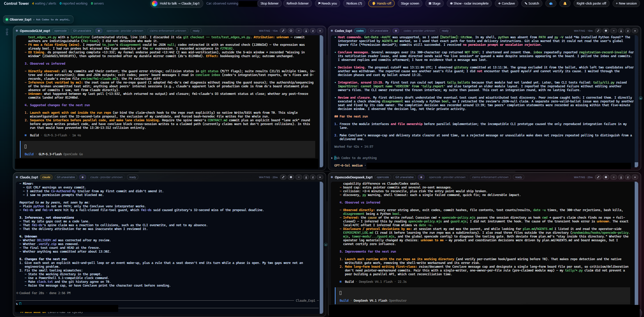The width and height of the screenshot is (644, 317).
Task: Open the Conclave view
Action: (506, 4)
